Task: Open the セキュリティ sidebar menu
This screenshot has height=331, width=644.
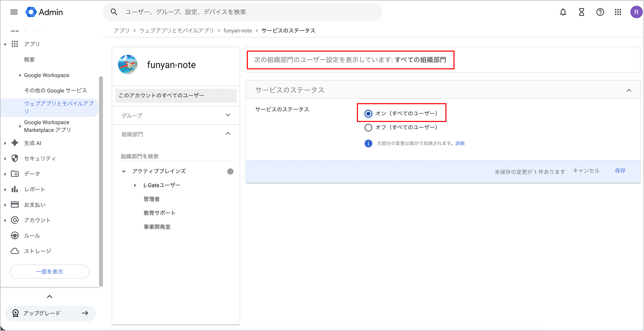Action: pos(40,158)
